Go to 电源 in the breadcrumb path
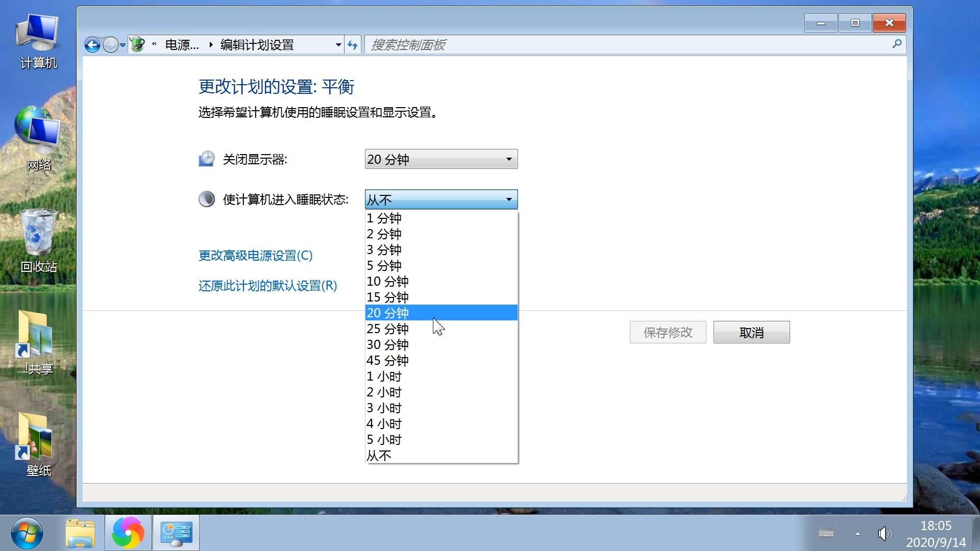The image size is (980, 551). tap(181, 44)
